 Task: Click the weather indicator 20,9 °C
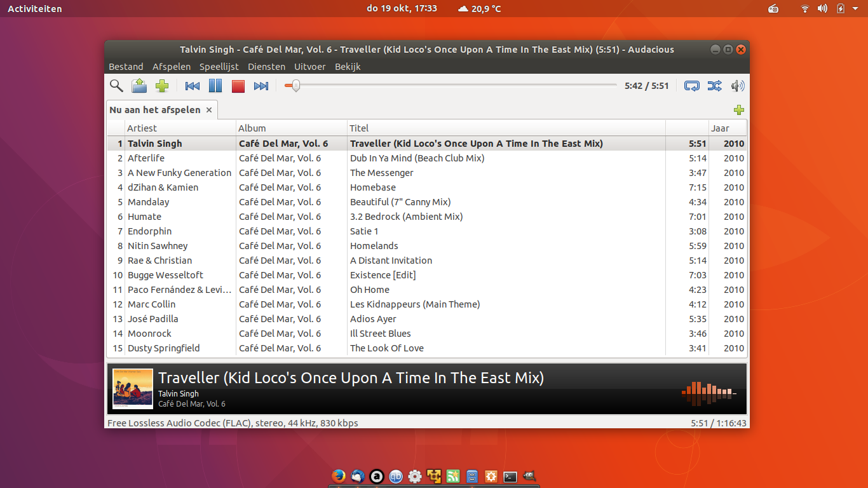click(479, 8)
